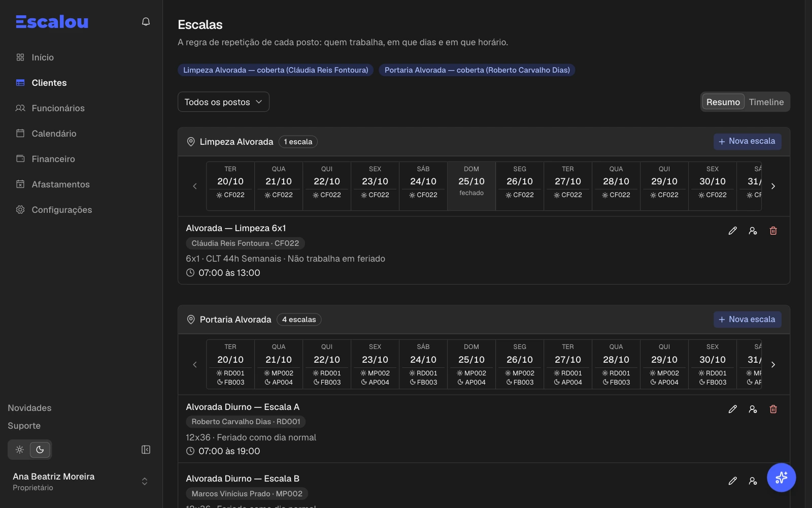The width and height of the screenshot is (812, 508).
Task: Switch to light theme
Action: pyautogui.click(x=20, y=450)
